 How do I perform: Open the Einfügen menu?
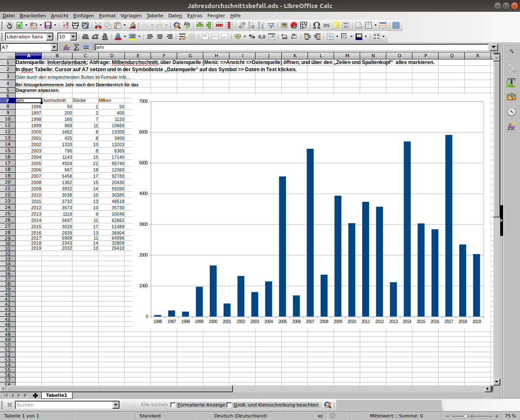[x=84, y=16]
